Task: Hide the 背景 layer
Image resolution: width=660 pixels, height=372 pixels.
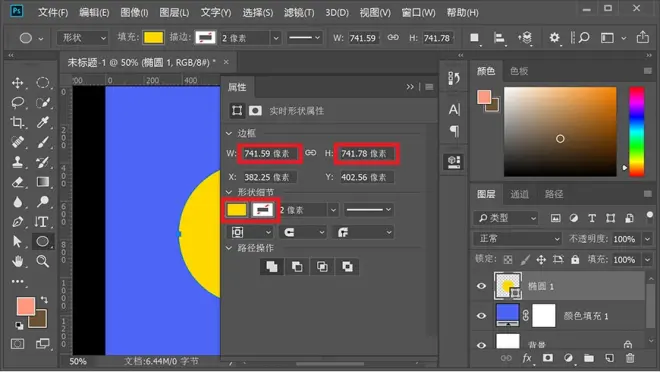Action: tap(482, 345)
